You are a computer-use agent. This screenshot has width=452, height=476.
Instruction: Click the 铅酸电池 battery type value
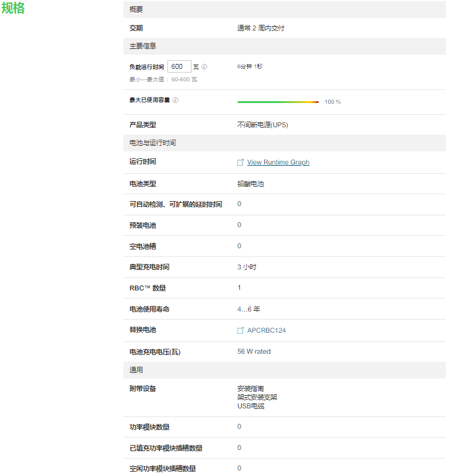(250, 184)
